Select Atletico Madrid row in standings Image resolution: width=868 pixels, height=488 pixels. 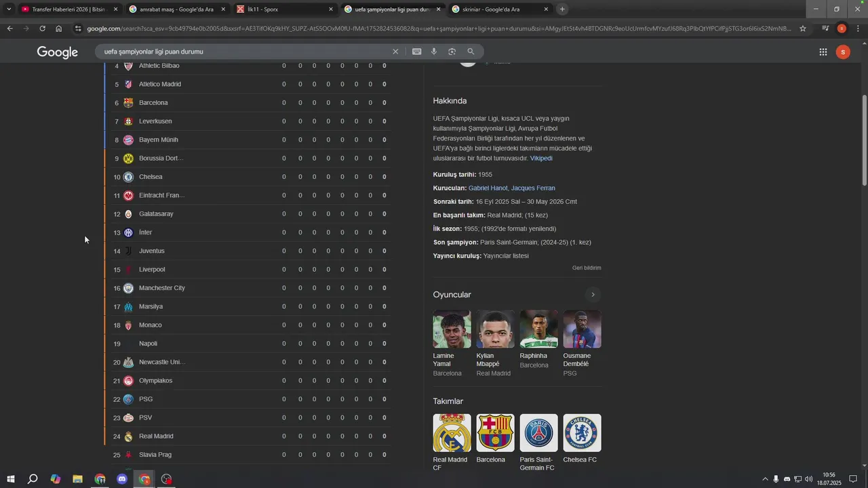pos(248,84)
